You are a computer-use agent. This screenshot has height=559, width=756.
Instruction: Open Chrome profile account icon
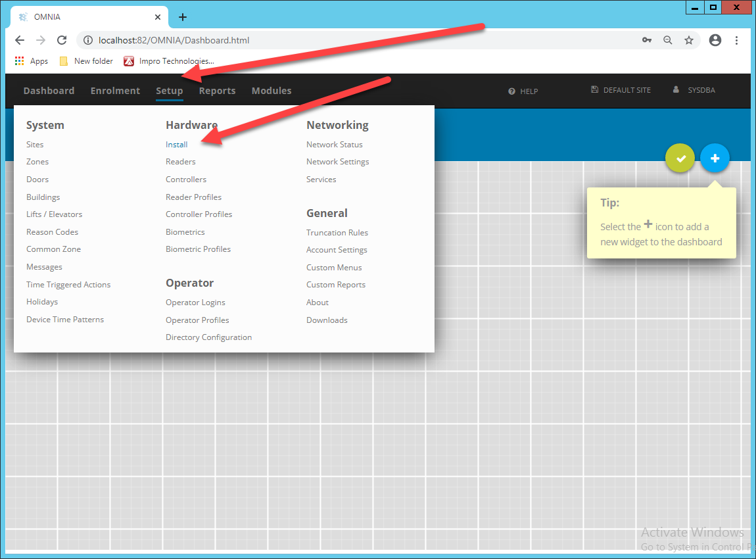(x=715, y=40)
